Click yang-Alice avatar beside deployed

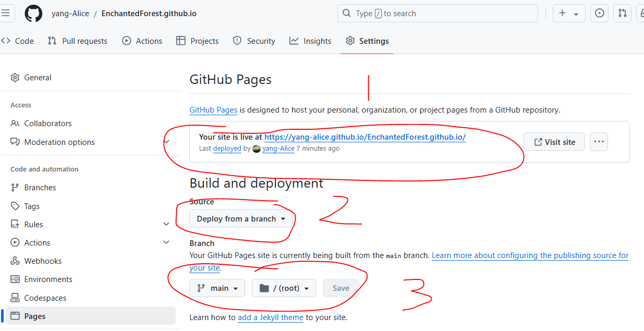coord(257,149)
